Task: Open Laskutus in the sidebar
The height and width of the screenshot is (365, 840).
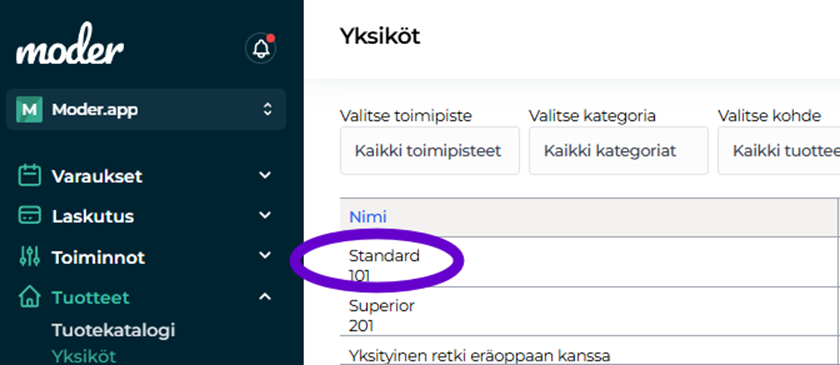Action: pos(93,217)
